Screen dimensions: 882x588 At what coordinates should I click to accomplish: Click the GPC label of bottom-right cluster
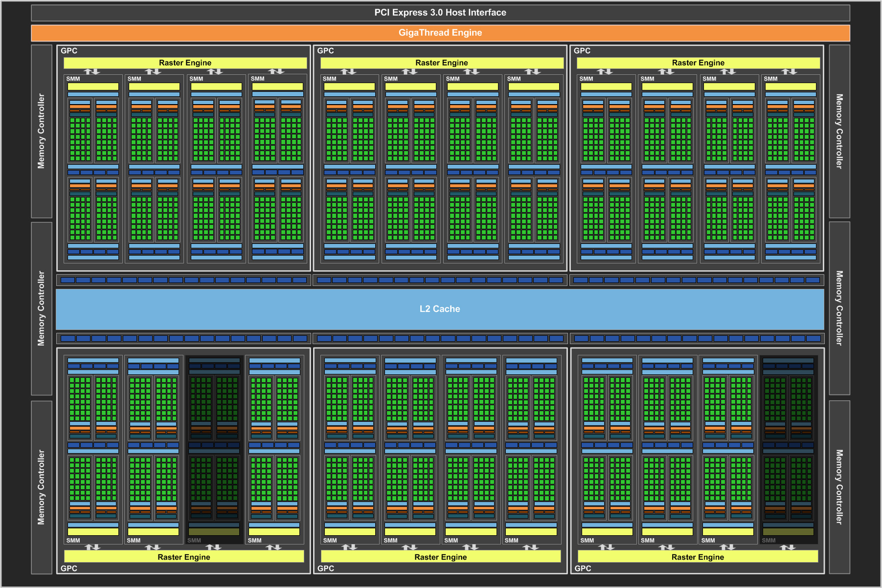[x=583, y=568]
